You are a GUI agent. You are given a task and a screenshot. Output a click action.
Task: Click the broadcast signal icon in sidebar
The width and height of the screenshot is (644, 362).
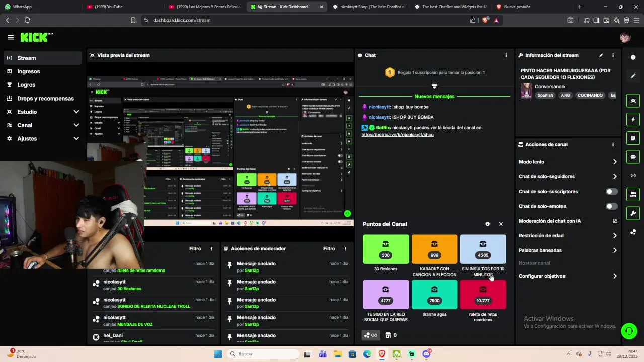tap(633, 175)
